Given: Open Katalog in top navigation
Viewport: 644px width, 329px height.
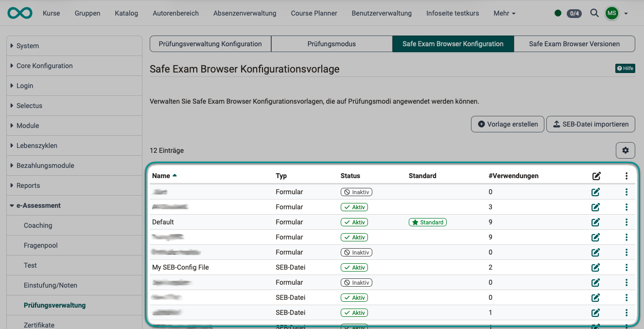Looking at the screenshot, I should tap(126, 14).
